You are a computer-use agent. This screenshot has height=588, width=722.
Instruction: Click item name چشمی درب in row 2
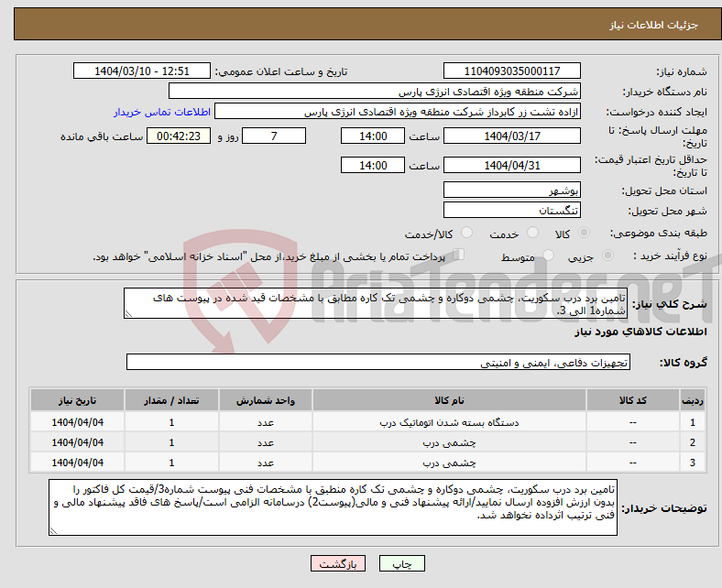[x=449, y=442]
